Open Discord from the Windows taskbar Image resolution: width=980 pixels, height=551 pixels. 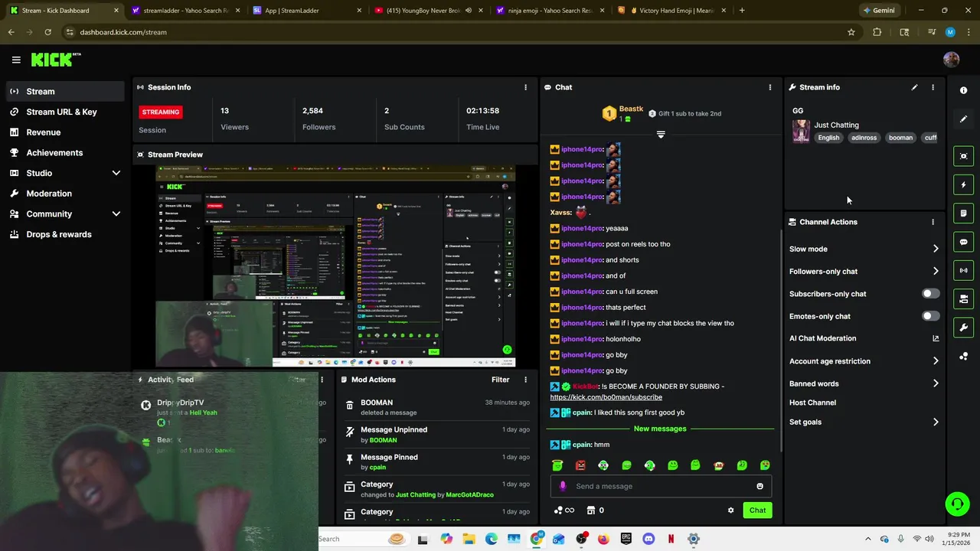[x=648, y=539]
